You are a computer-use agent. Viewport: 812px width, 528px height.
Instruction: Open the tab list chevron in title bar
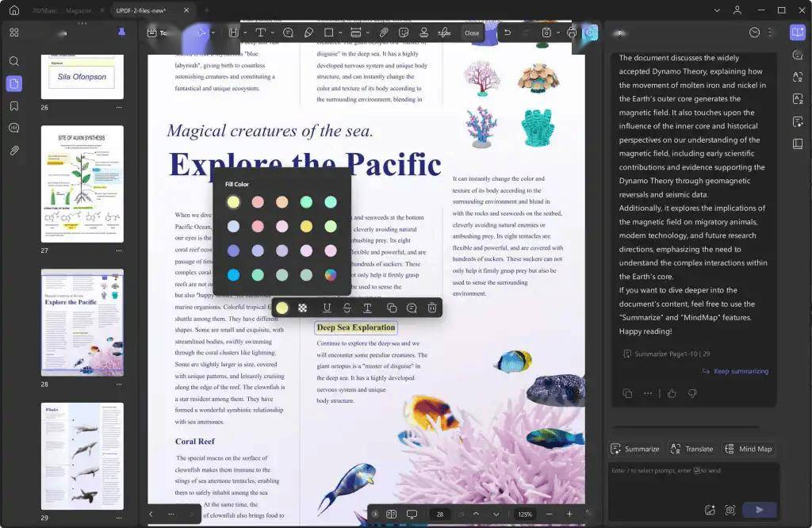(717, 10)
